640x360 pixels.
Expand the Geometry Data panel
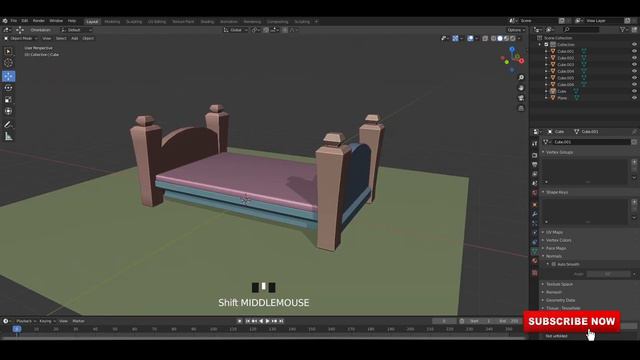(560, 300)
